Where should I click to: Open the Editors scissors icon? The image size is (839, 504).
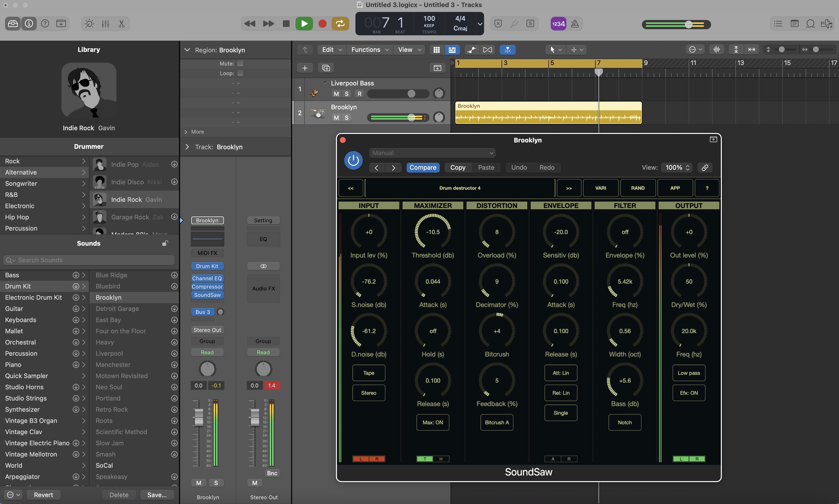(122, 23)
